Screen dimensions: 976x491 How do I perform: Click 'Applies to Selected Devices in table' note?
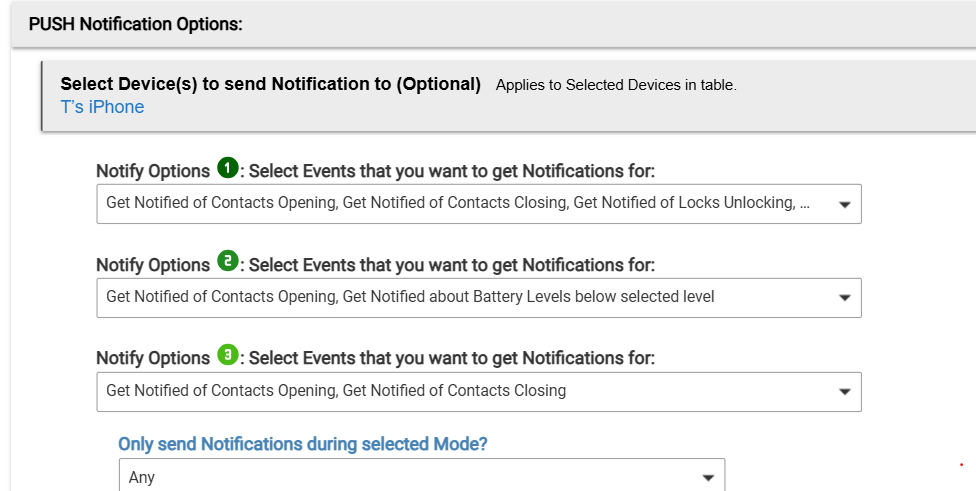(616, 85)
